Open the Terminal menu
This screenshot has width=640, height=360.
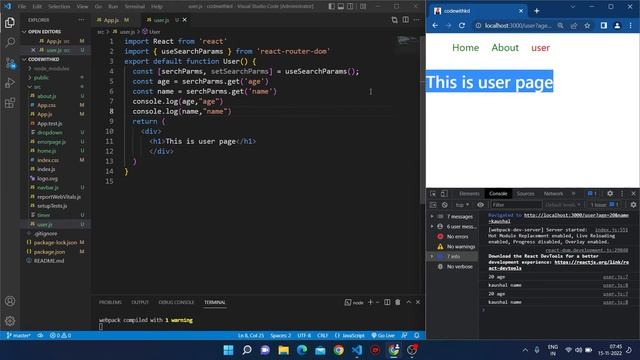pos(135,7)
